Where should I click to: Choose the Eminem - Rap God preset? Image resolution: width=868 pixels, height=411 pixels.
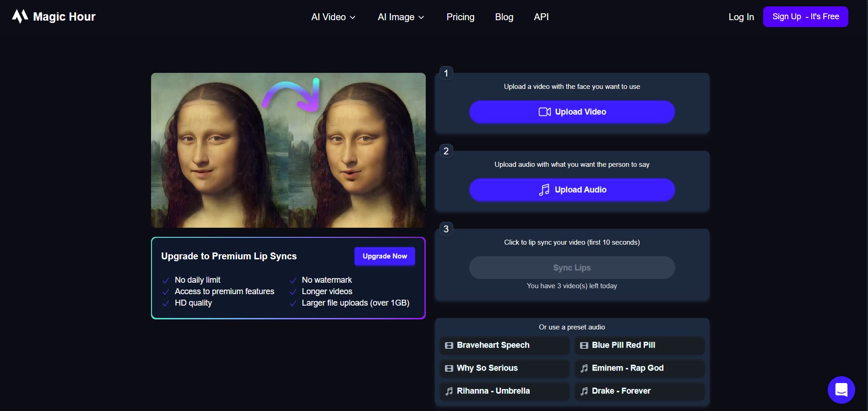(x=640, y=368)
